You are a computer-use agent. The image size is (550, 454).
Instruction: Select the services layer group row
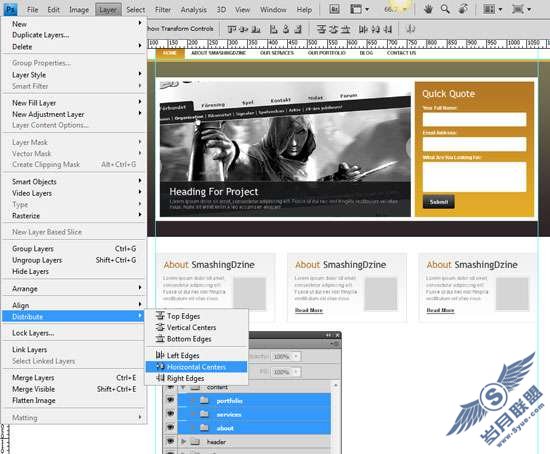254,414
